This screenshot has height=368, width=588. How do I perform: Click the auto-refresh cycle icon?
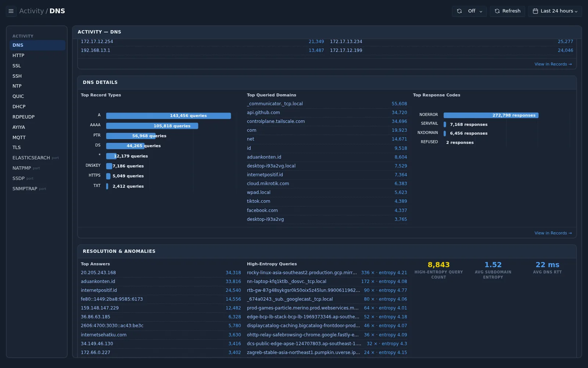click(x=459, y=11)
